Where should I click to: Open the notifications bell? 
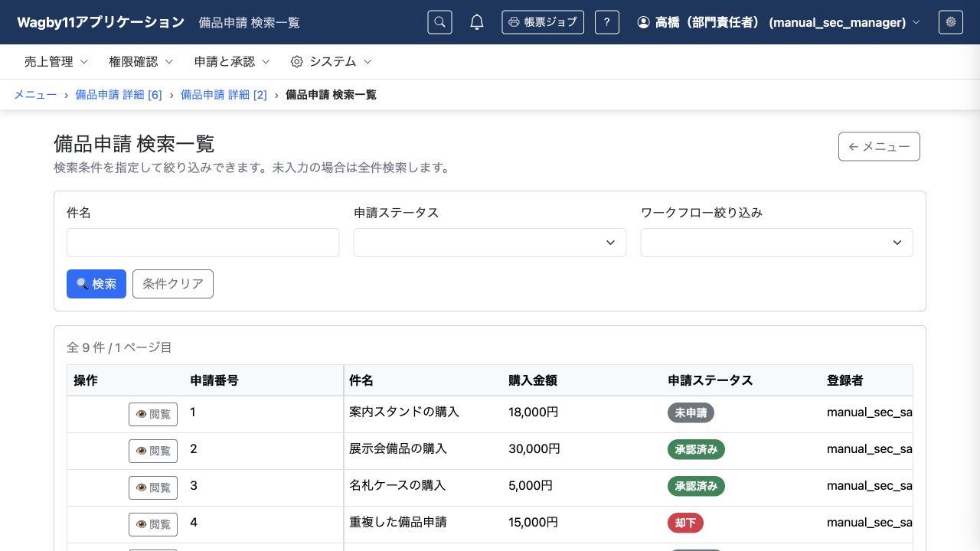[x=477, y=22]
